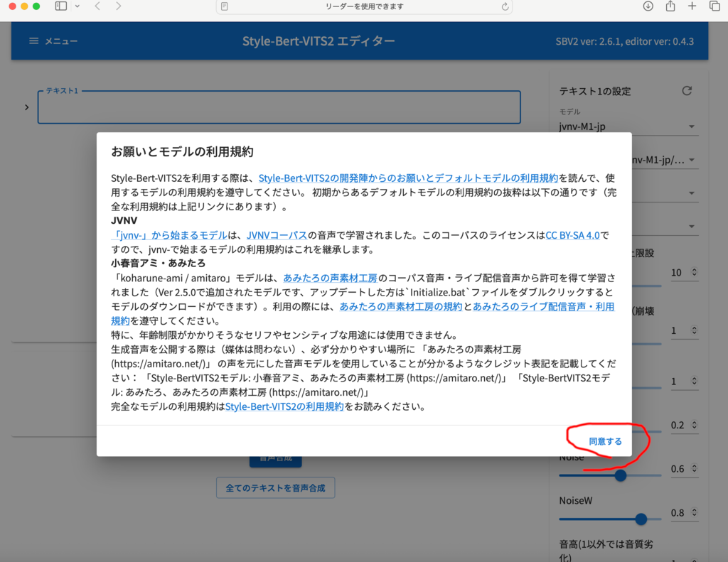Click the Style-Bert-VITS2 エディター title
The width and height of the screenshot is (728, 562).
click(x=318, y=41)
